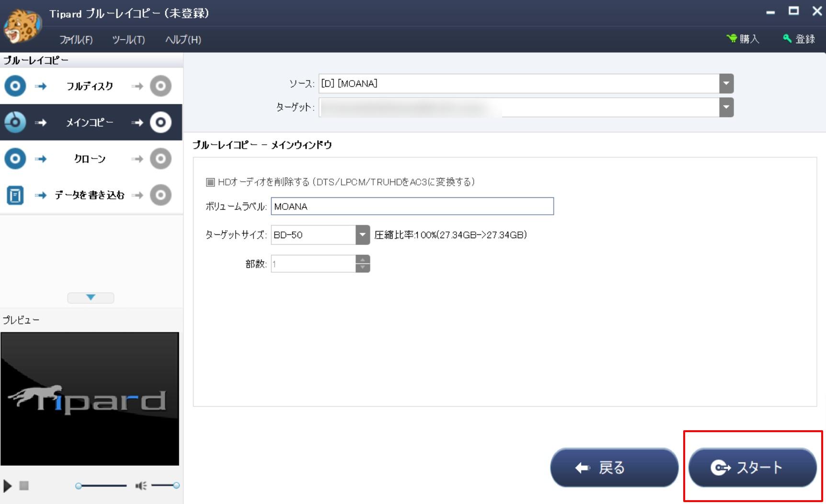Select メインコピー copy mode

point(91,122)
